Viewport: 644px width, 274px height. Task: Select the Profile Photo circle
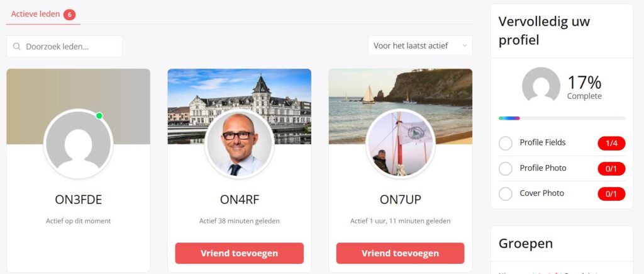pos(506,169)
